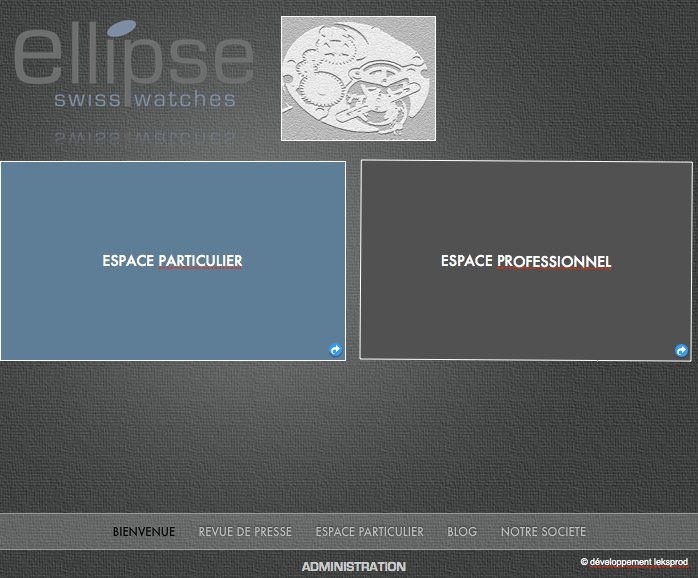Open Espace Particulier in bottom navigation

(369, 532)
